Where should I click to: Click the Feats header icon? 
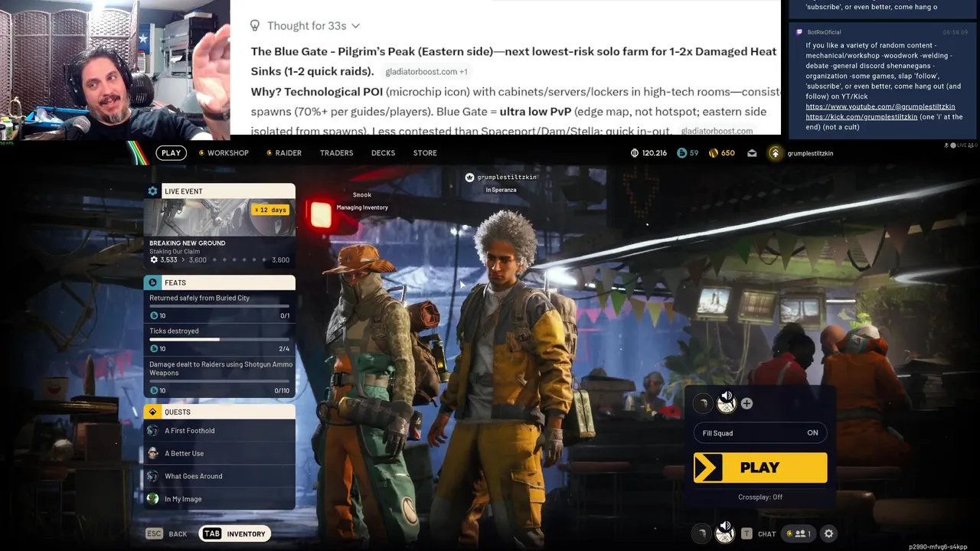(152, 282)
